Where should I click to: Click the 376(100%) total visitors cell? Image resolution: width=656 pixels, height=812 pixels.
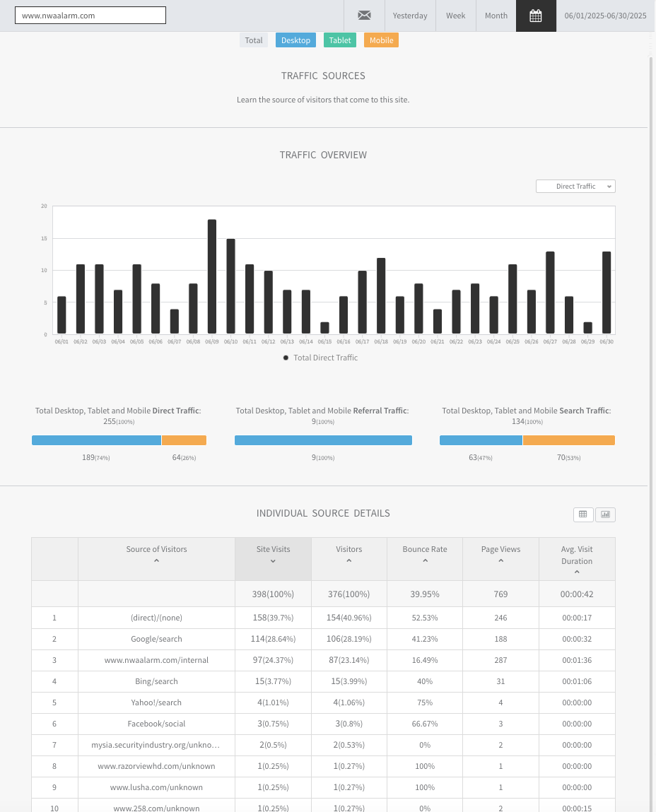click(348, 594)
